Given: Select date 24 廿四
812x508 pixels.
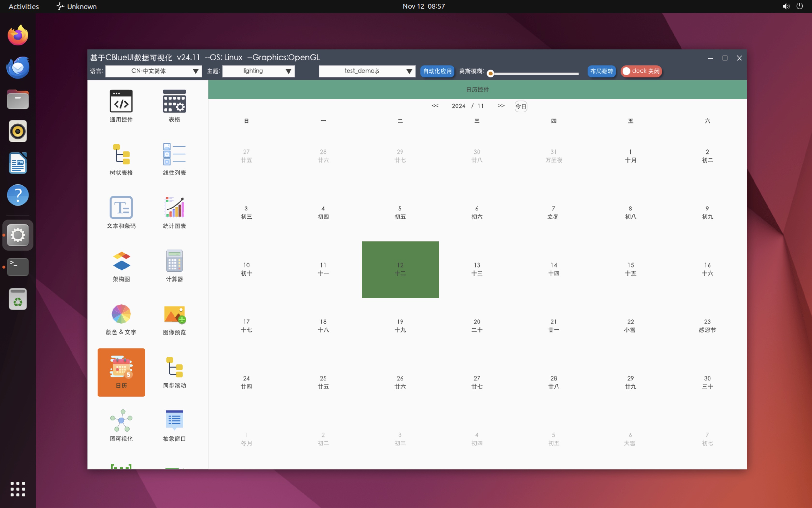Looking at the screenshot, I should click(x=246, y=383).
